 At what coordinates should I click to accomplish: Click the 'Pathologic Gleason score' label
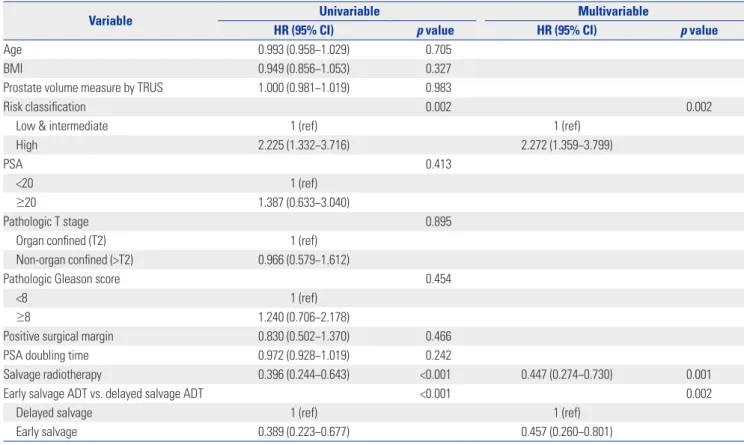(62, 279)
